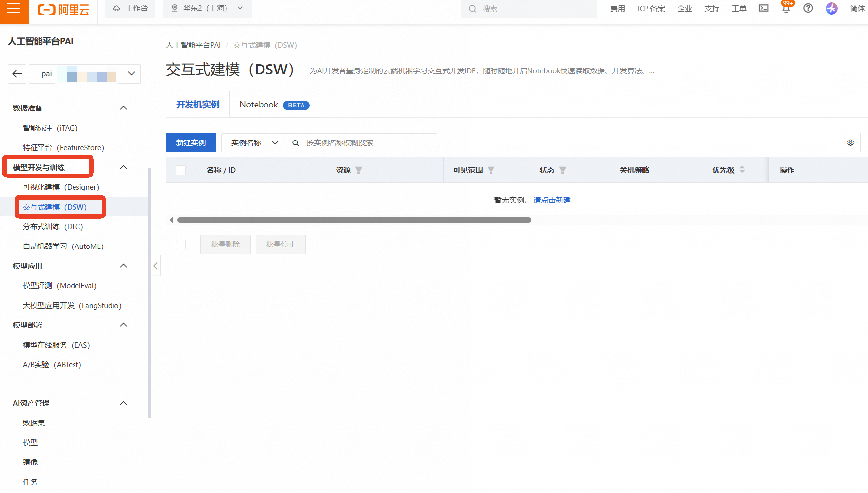Open 企业 in top navigation
The image size is (868, 493).
click(685, 9)
